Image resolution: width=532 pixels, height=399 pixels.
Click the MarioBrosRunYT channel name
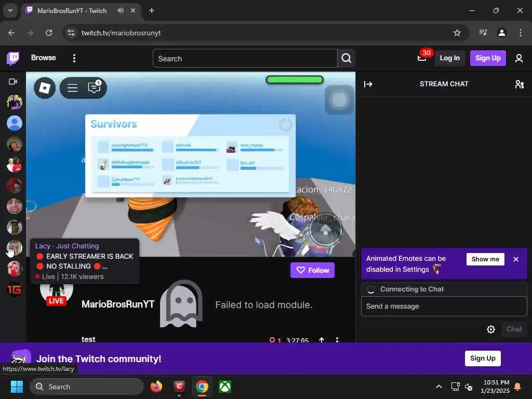(x=118, y=304)
